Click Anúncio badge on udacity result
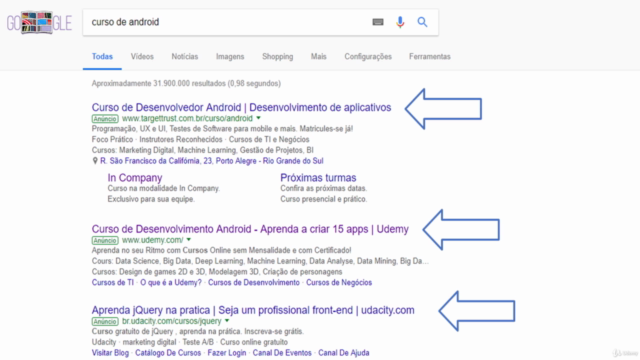 pyautogui.click(x=105, y=322)
